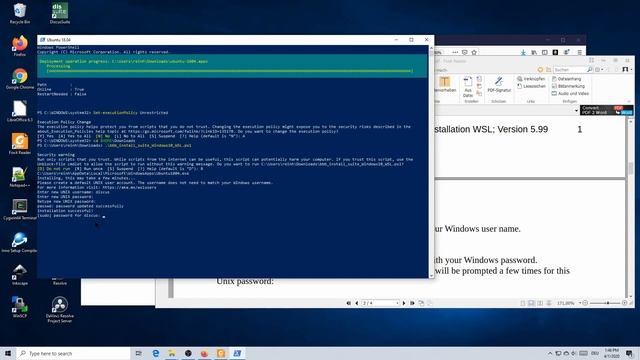Click the Foxit 'Audio und Video' button
640x360 pixels.
[x=570, y=93]
